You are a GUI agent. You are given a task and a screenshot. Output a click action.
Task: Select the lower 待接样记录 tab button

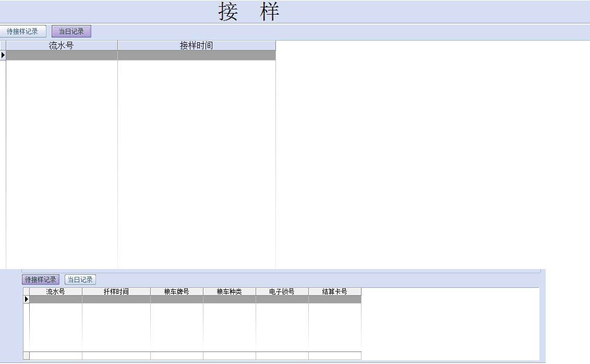[x=41, y=280]
